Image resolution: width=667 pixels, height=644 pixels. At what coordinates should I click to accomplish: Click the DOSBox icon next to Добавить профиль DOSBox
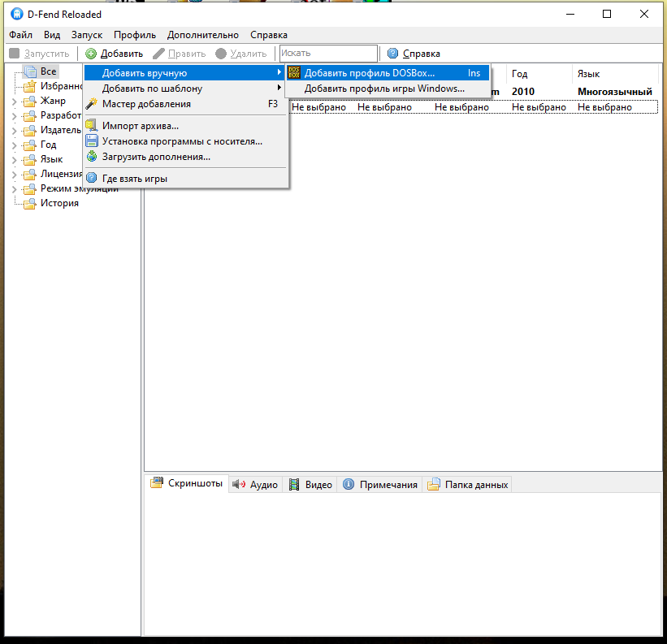coord(294,73)
